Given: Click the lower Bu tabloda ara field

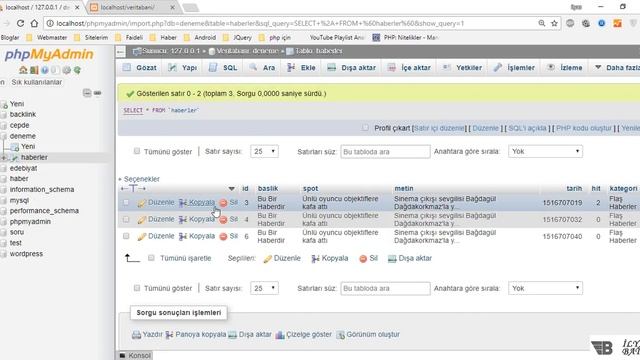Looking at the screenshot, I should 385,288.
